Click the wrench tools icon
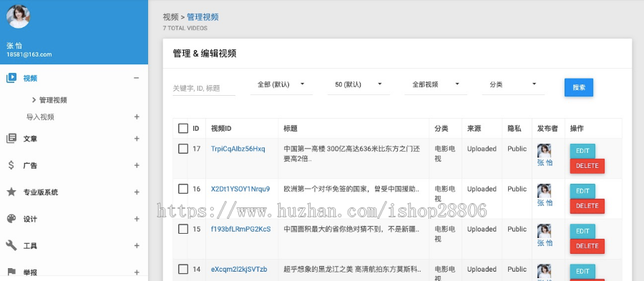This screenshot has height=281, width=644. pyautogui.click(x=11, y=245)
